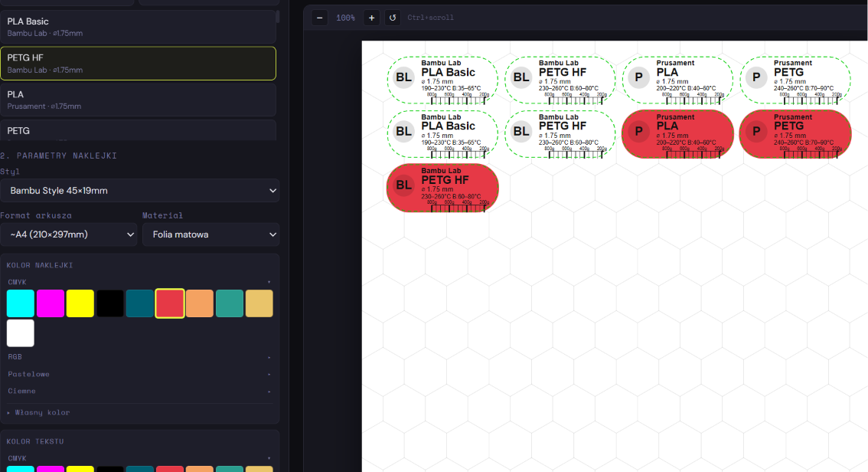Select top-row white Prusament PETG label
Viewport: 868px width, 472px height.
pyautogui.click(x=795, y=80)
